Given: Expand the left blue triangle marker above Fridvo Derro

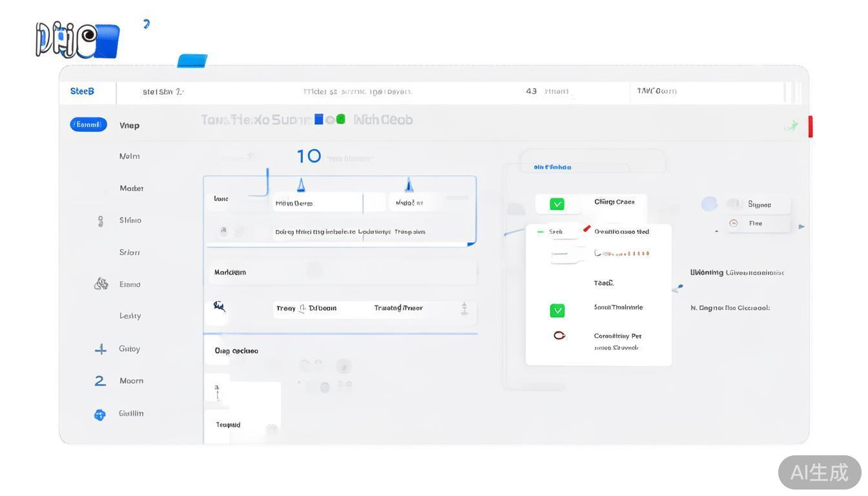Looking at the screenshot, I should [300, 186].
